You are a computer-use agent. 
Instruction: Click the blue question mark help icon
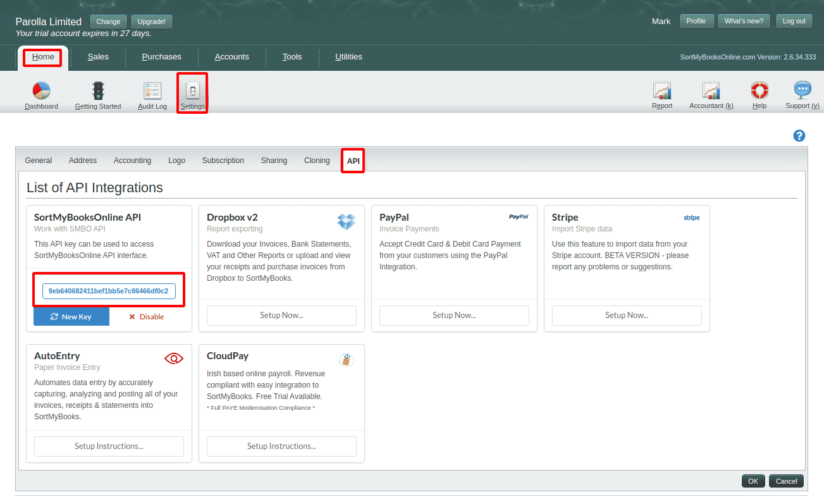[x=799, y=136]
